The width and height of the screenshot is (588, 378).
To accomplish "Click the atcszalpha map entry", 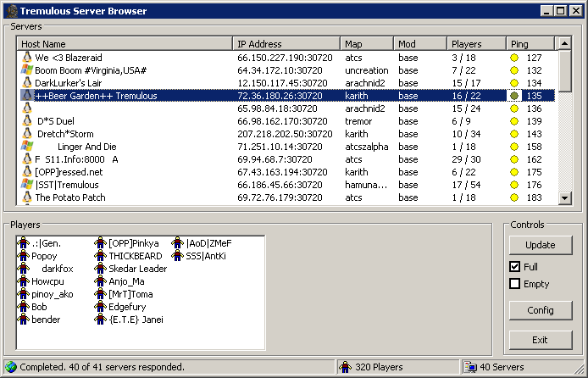I will coord(366,147).
